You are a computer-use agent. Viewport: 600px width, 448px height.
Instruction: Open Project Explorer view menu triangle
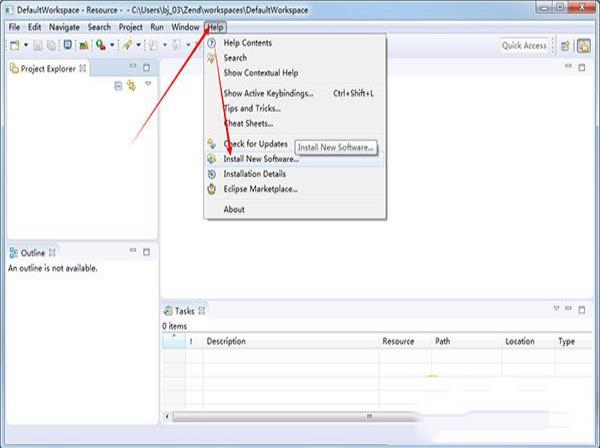148,85
